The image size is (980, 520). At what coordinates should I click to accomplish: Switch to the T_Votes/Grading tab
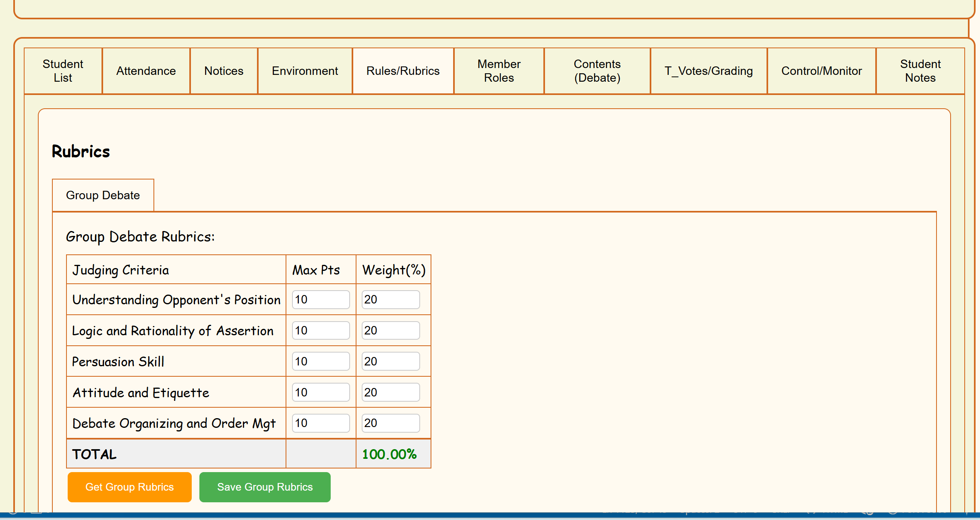pos(709,71)
